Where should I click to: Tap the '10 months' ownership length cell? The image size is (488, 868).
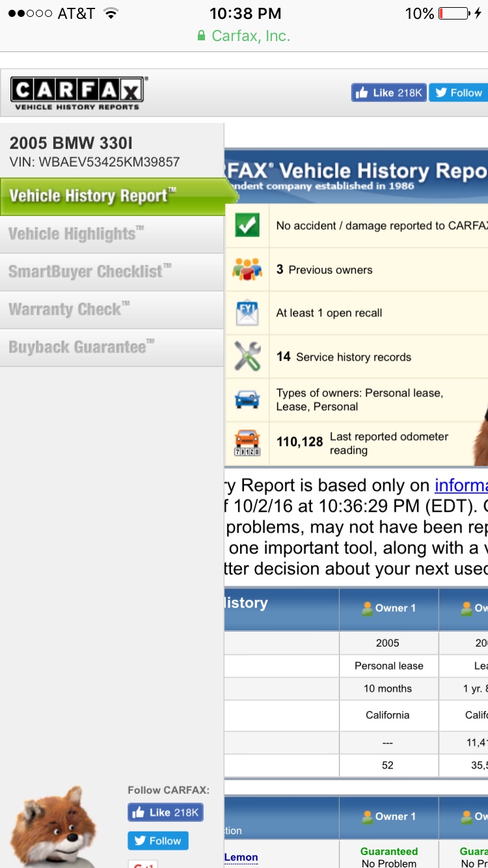point(388,688)
